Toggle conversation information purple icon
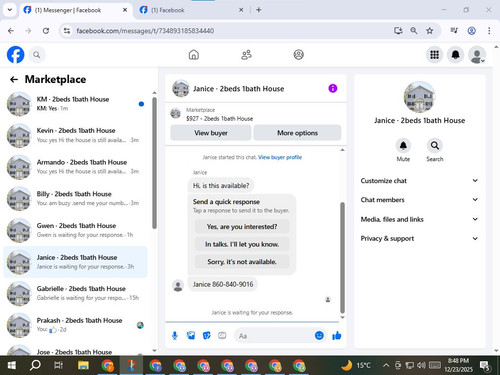 coord(333,88)
